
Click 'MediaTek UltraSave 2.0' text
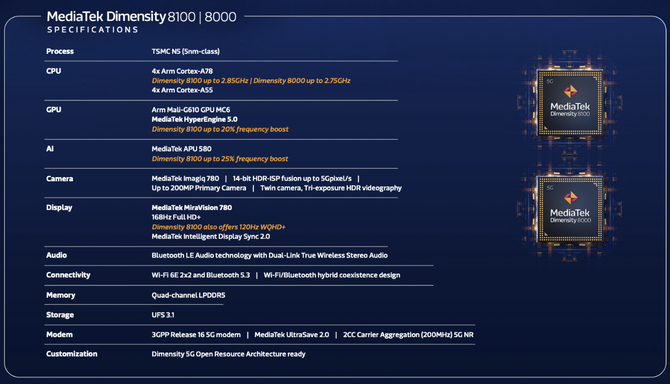pos(292,335)
